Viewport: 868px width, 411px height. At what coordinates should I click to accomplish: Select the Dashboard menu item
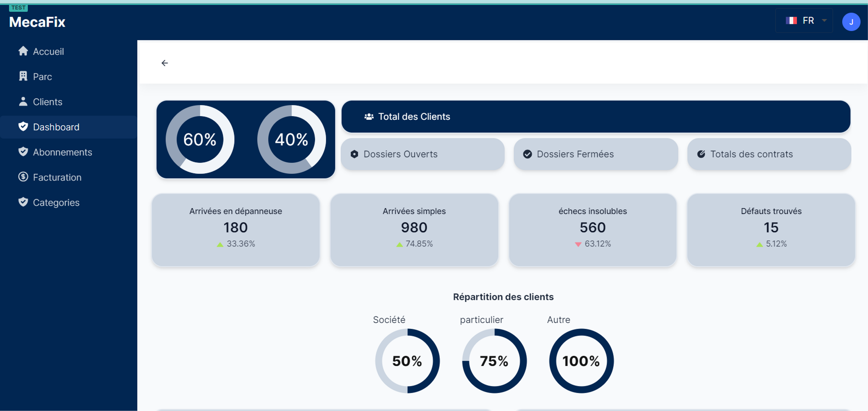68,127
